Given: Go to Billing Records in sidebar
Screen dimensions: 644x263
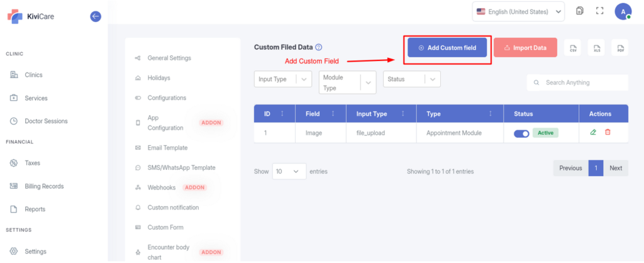Looking at the screenshot, I should coord(44,186).
